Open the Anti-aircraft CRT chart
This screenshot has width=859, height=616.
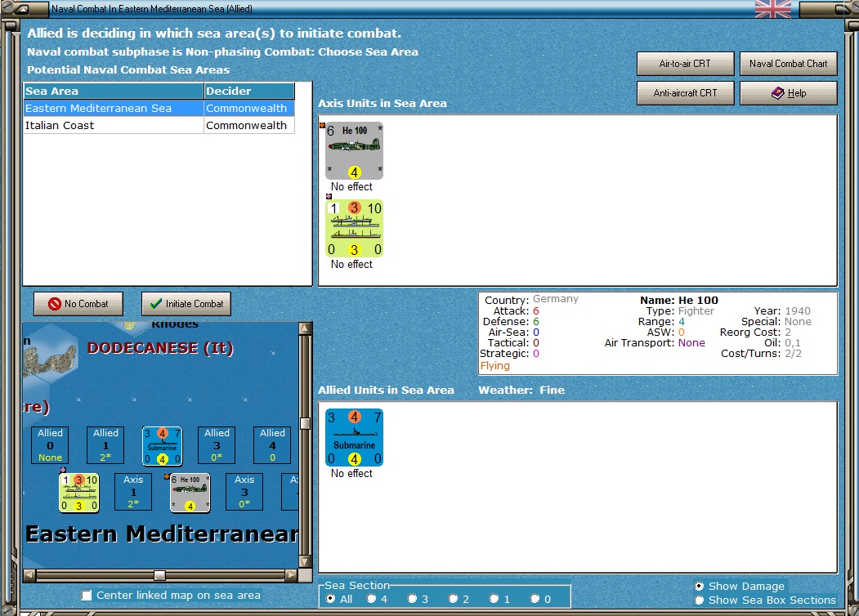686,93
